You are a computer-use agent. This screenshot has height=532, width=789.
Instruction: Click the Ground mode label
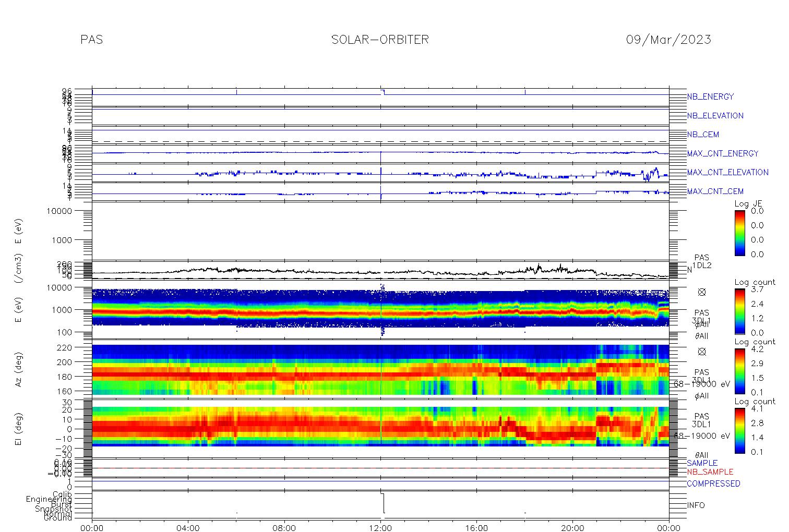58,518
